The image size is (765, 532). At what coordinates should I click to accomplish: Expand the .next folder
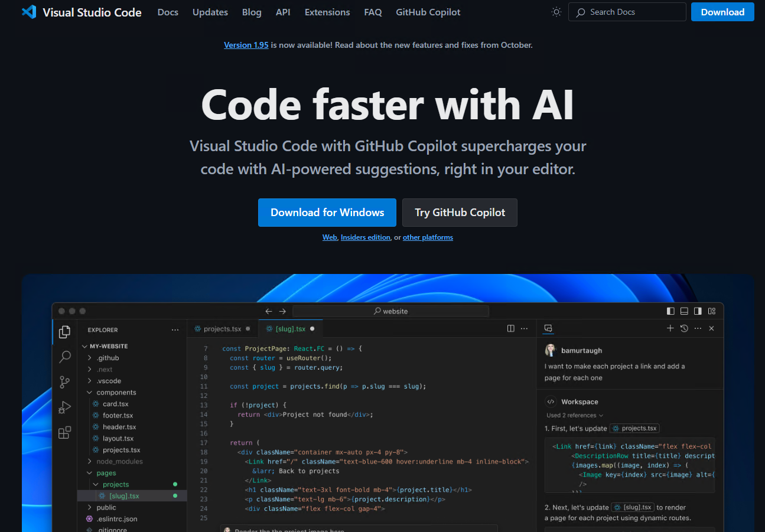(90, 370)
